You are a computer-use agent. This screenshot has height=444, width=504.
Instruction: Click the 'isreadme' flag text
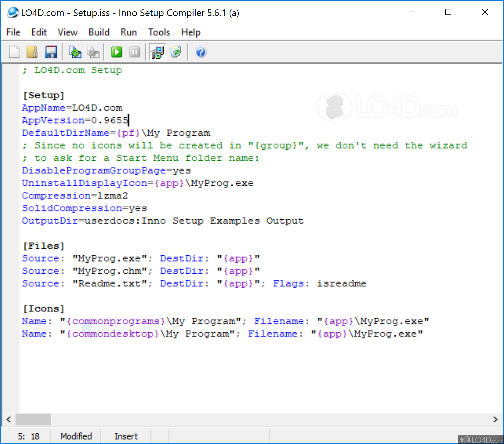coord(342,284)
